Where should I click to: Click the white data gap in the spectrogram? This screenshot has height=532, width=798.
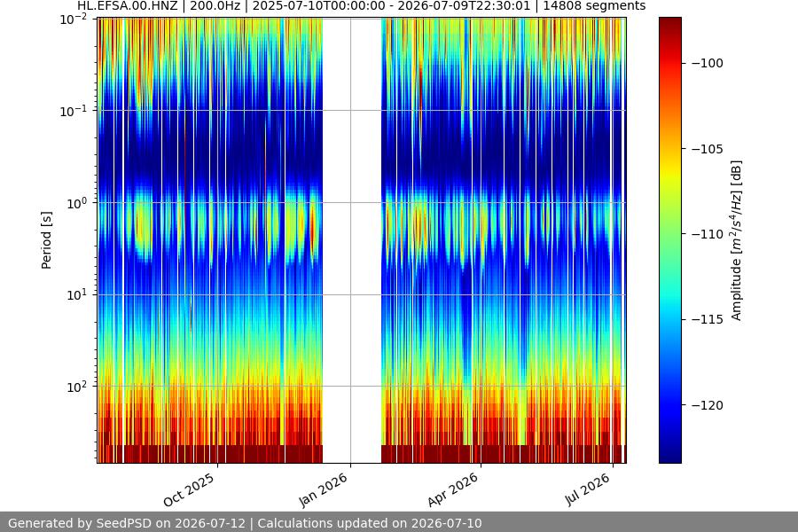[x=352, y=240]
